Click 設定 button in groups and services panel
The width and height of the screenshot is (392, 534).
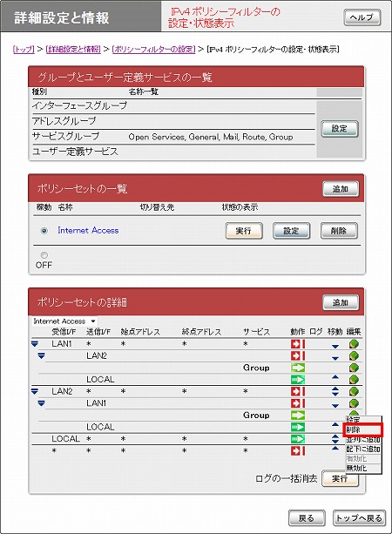click(x=340, y=129)
